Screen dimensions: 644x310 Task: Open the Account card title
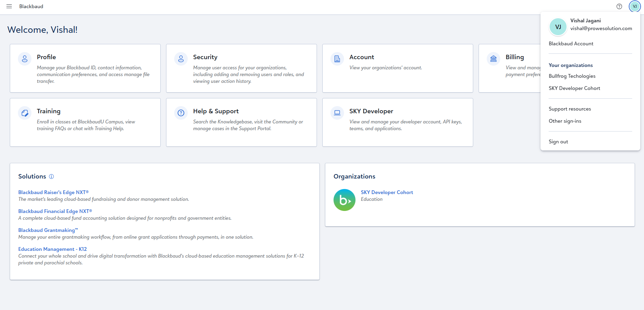click(x=362, y=57)
